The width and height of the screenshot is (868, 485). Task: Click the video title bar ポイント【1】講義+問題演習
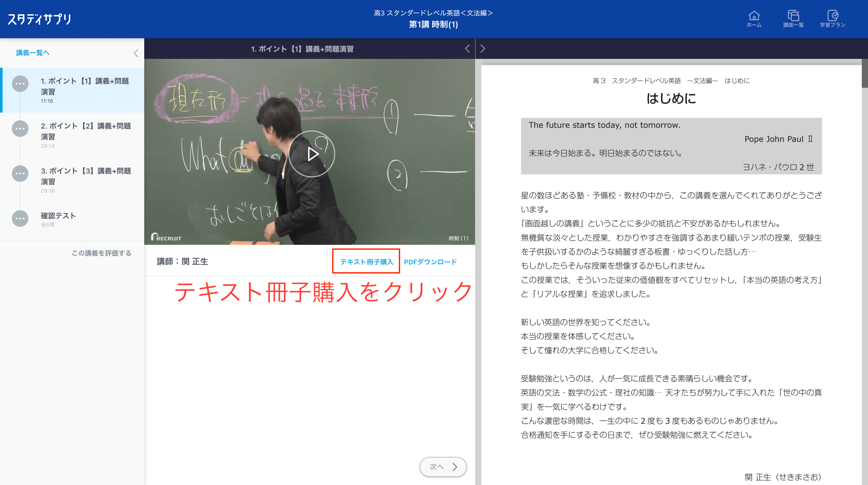[x=302, y=49]
